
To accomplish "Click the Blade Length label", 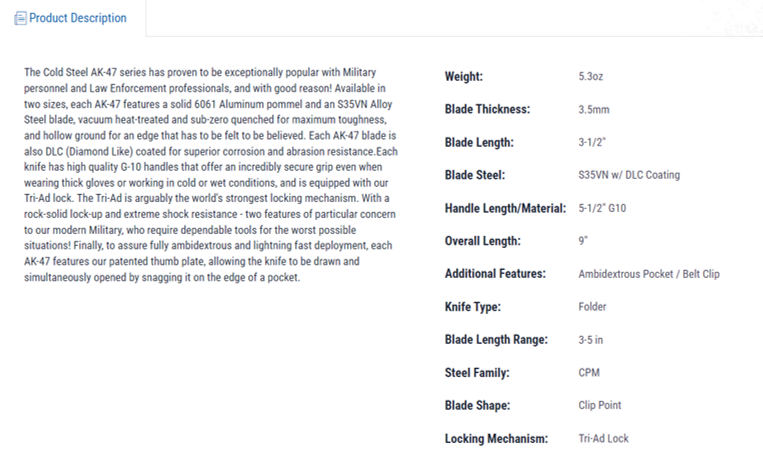I will [479, 143].
